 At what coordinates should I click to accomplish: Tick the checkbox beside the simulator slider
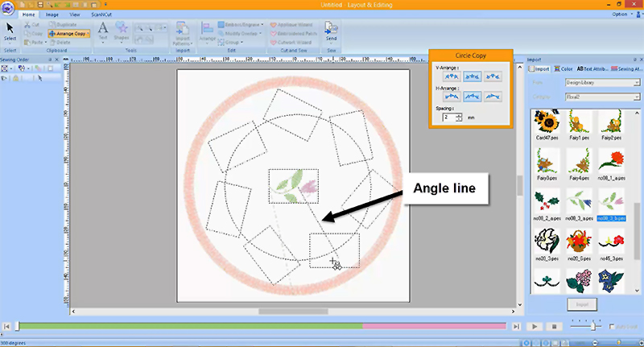click(x=613, y=326)
